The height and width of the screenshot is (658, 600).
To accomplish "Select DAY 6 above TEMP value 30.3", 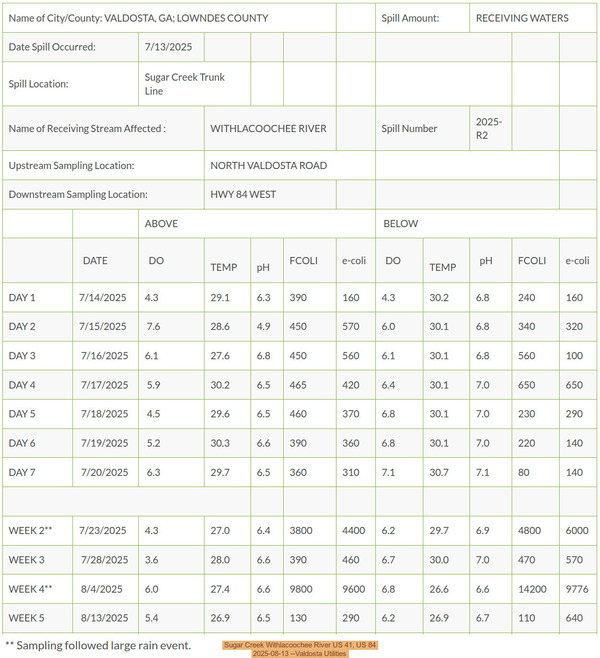I will click(x=220, y=443).
